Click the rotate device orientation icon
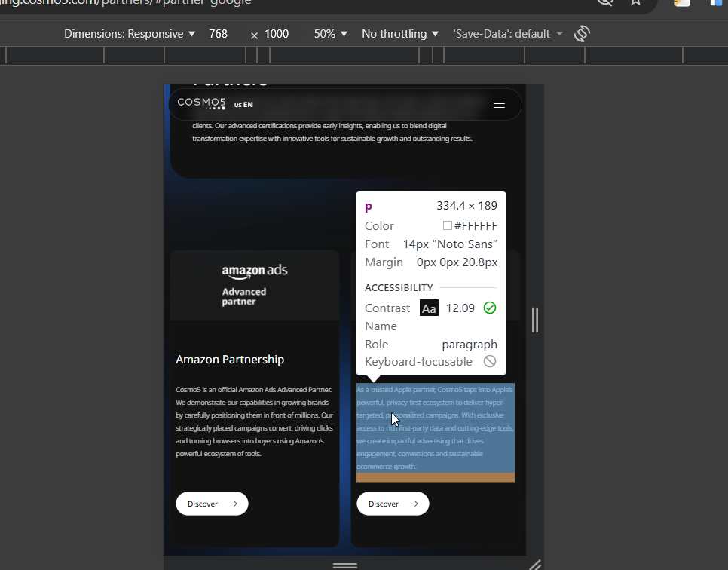The image size is (728, 570). 582,33
